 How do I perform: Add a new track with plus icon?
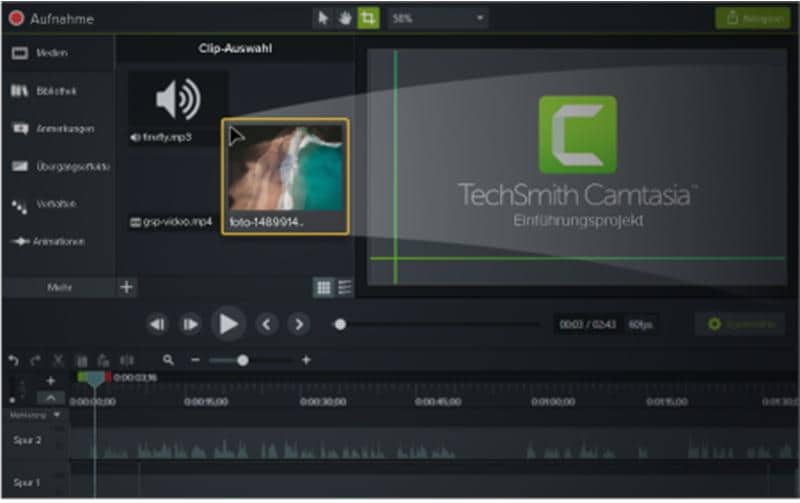[x=50, y=381]
